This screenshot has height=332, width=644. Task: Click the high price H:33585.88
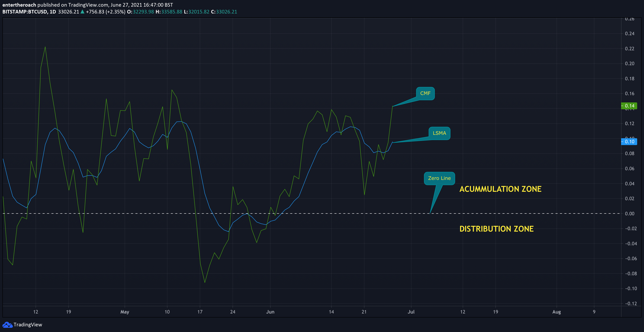[x=169, y=12]
